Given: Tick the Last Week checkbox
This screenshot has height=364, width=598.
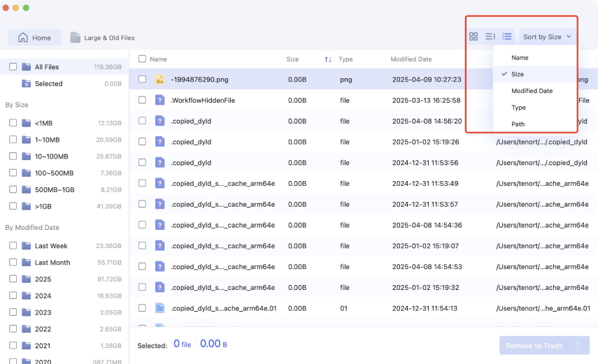Looking at the screenshot, I should click(x=13, y=245).
